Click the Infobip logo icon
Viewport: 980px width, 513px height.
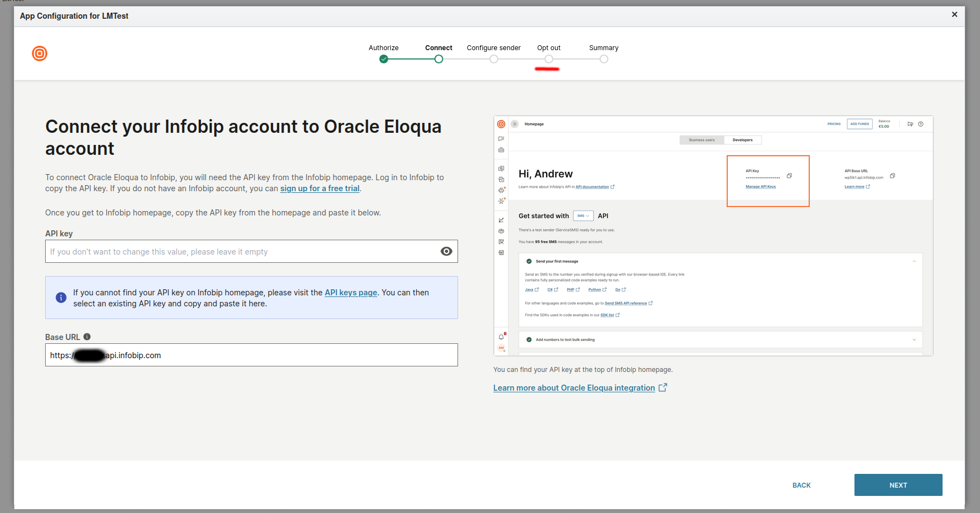(40, 53)
